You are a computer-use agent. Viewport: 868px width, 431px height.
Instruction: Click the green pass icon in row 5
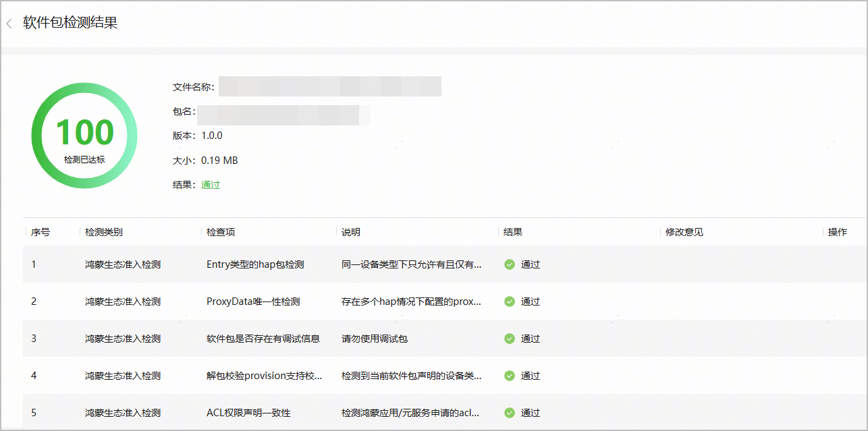click(x=510, y=413)
